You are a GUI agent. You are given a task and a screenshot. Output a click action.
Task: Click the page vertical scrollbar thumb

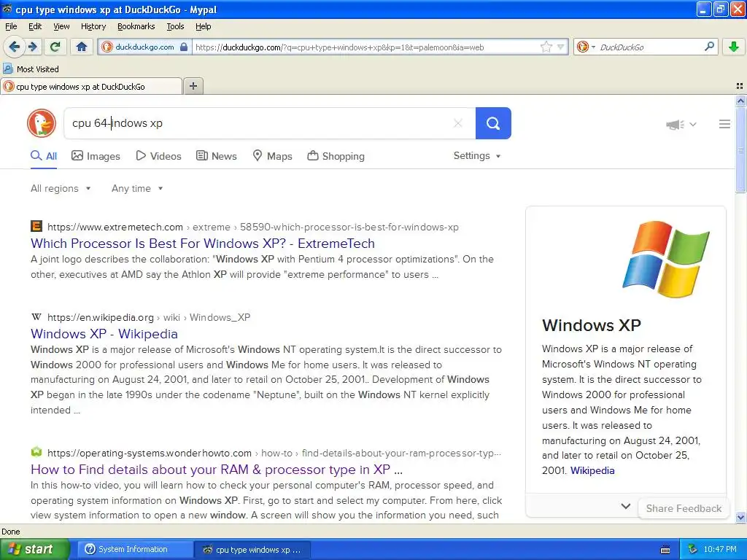[740, 149]
